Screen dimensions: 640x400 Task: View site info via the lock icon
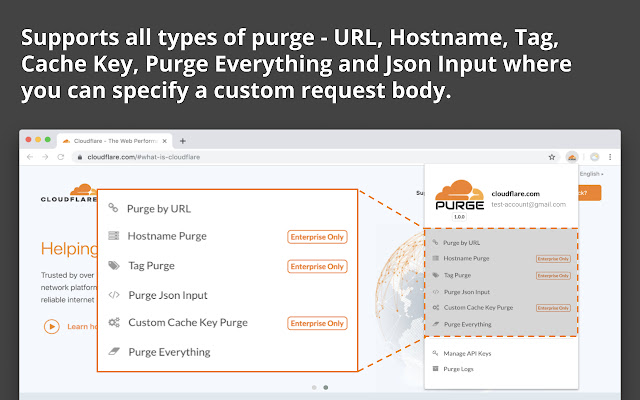[x=80, y=157]
